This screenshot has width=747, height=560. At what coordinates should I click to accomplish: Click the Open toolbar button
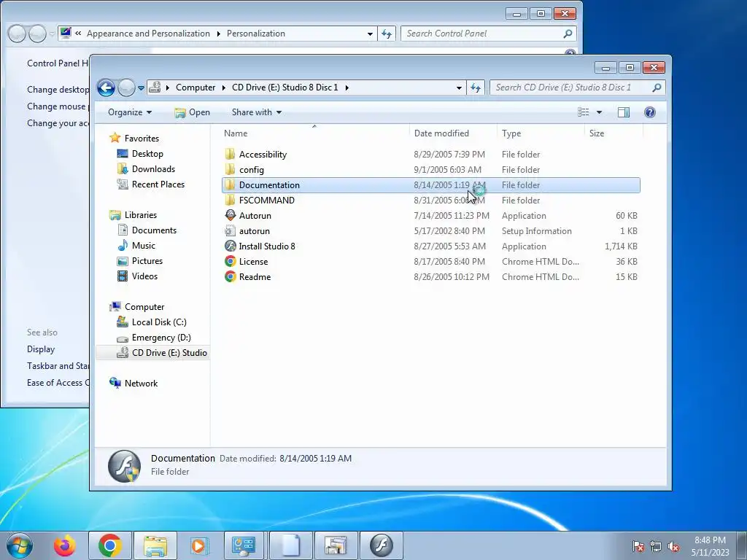(193, 112)
